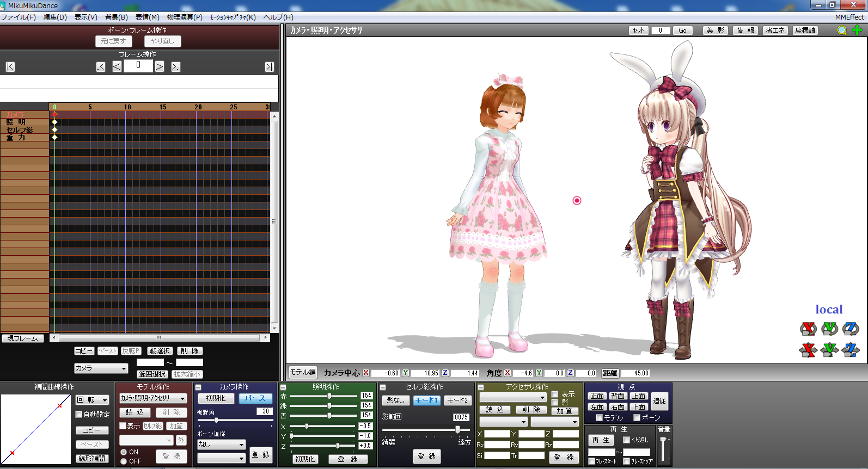
Task: Toggle local coordinate mode label
Action: [829, 309]
